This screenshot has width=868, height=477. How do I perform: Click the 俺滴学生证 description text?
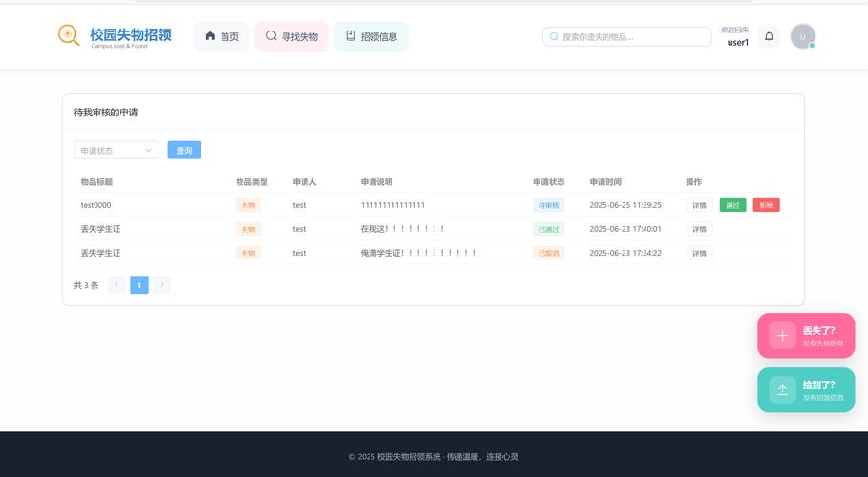coord(418,254)
